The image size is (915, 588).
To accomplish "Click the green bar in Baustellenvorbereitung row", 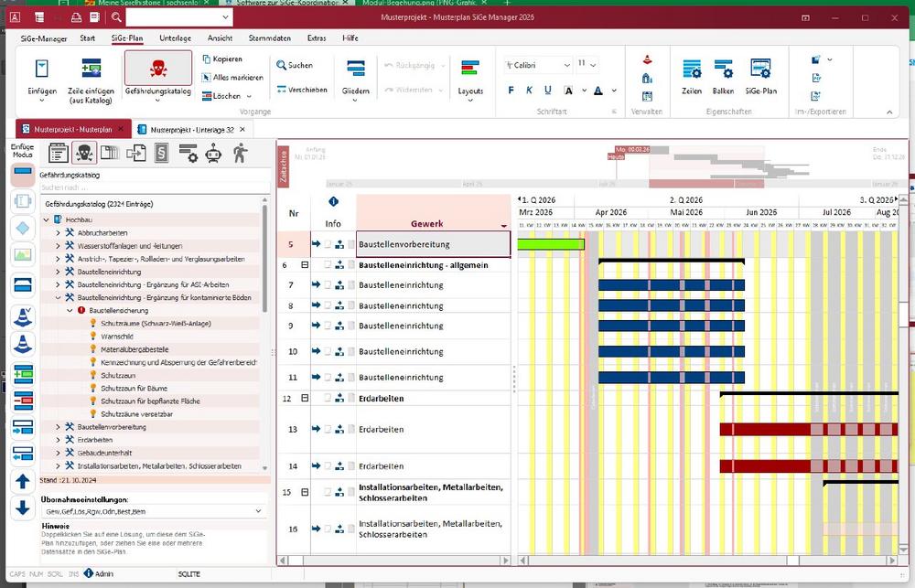I will pyautogui.click(x=551, y=244).
